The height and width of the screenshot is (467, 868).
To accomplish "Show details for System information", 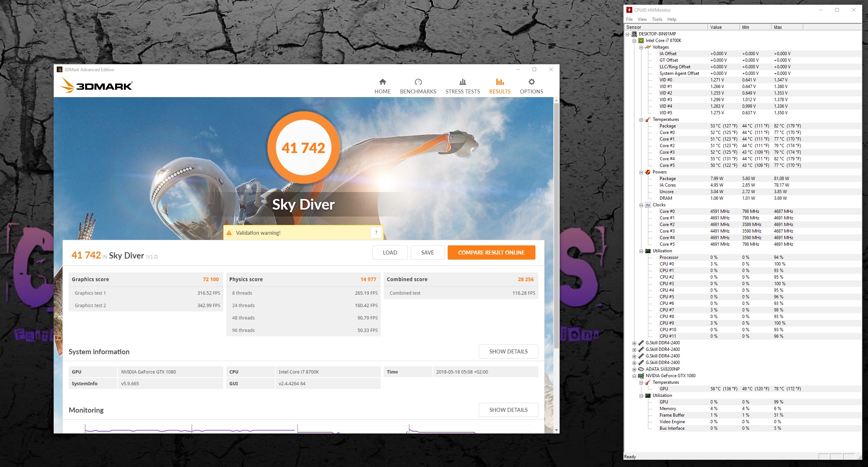I will (x=508, y=351).
